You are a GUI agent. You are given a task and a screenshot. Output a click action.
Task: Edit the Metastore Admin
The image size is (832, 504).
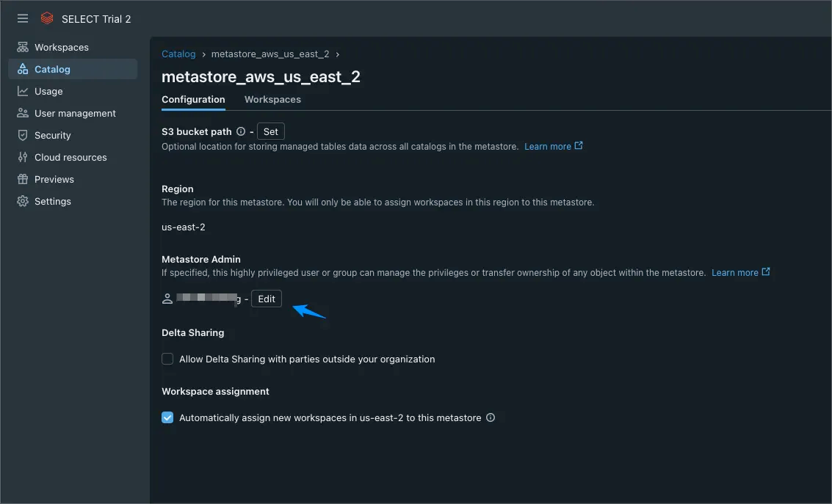click(266, 299)
